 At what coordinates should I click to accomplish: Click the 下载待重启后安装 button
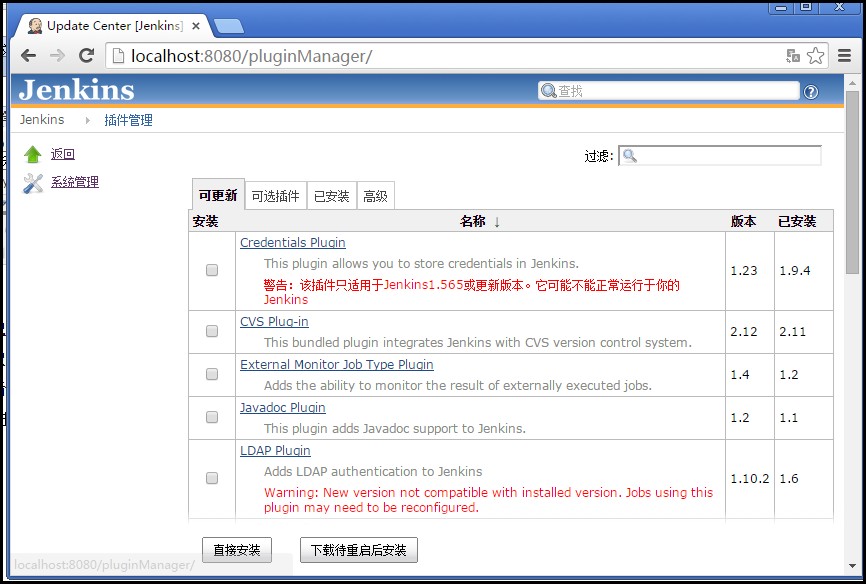[x=358, y=550]
